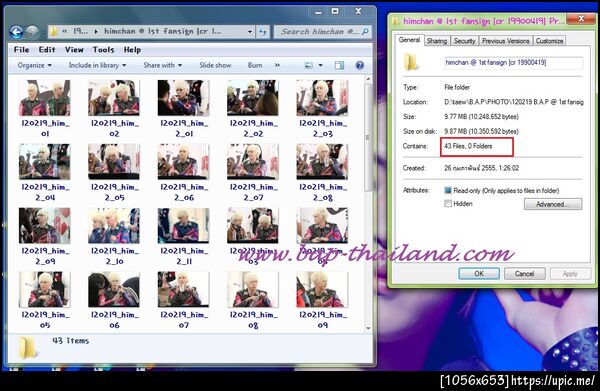Toggle the preview pane icon
The height and width of the screenshot is (391, 600).
(x=339, y=65)
